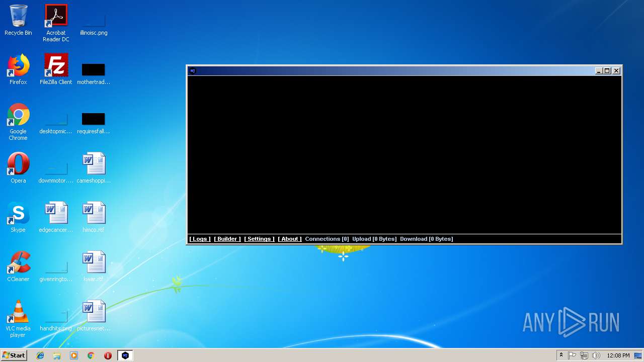Viewport: 644px width, 362px height.
Task: Select the himco.rtf document
Action: [94, 217]
